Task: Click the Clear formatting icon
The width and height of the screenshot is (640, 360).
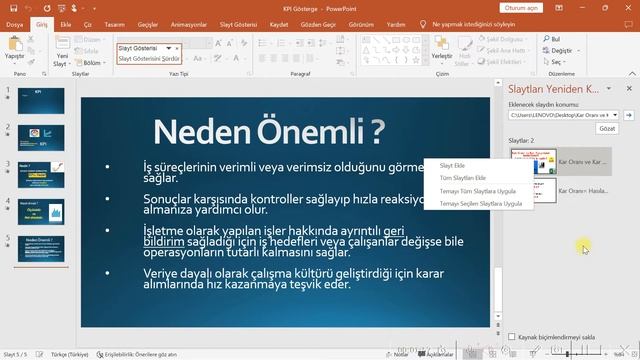Action: coord(244,43)
